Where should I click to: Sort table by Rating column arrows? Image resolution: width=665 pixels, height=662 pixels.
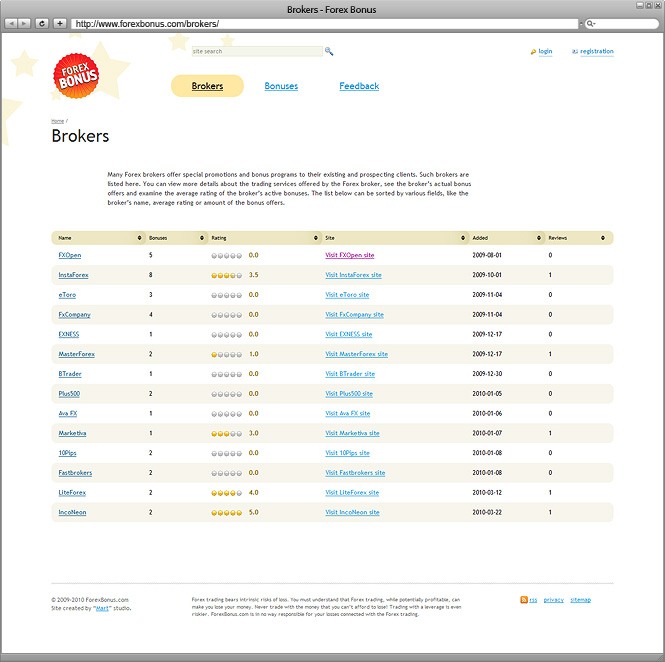(x=316, y=238)
